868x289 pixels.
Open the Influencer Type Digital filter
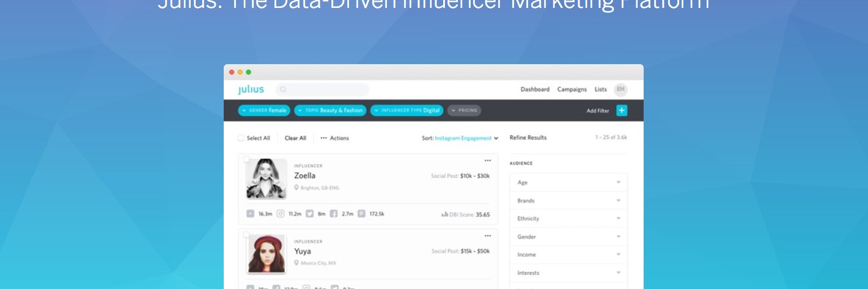point(407,111)
